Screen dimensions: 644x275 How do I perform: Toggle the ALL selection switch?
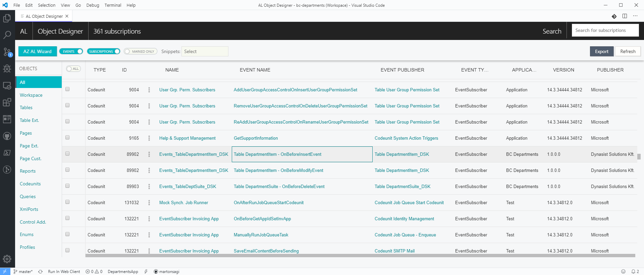[73, 69]
